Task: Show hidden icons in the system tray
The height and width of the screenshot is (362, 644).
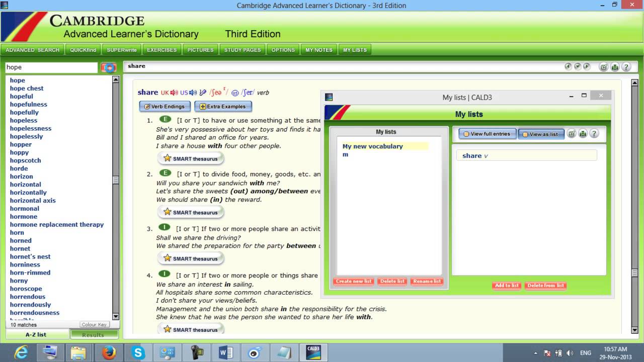Action: tap(537, 353)
